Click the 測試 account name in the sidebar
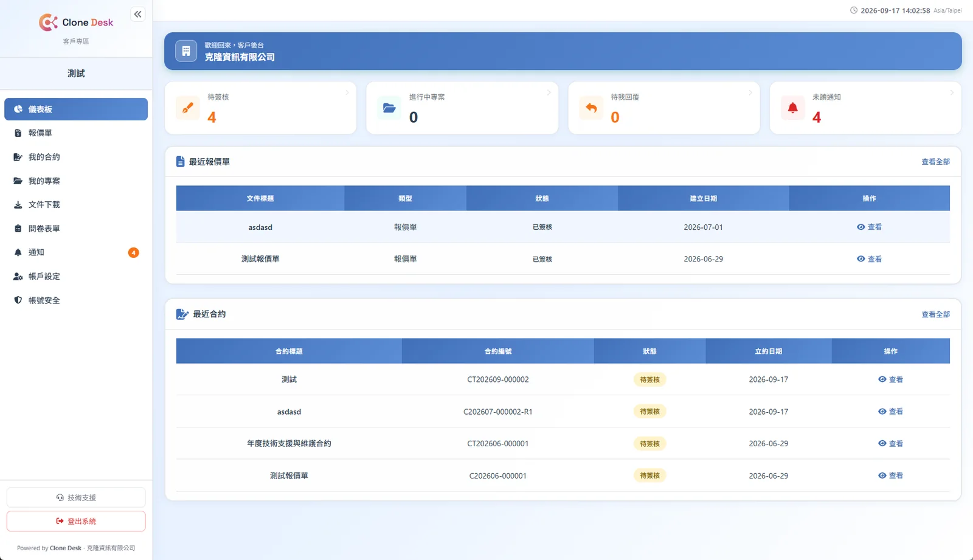 76,74
